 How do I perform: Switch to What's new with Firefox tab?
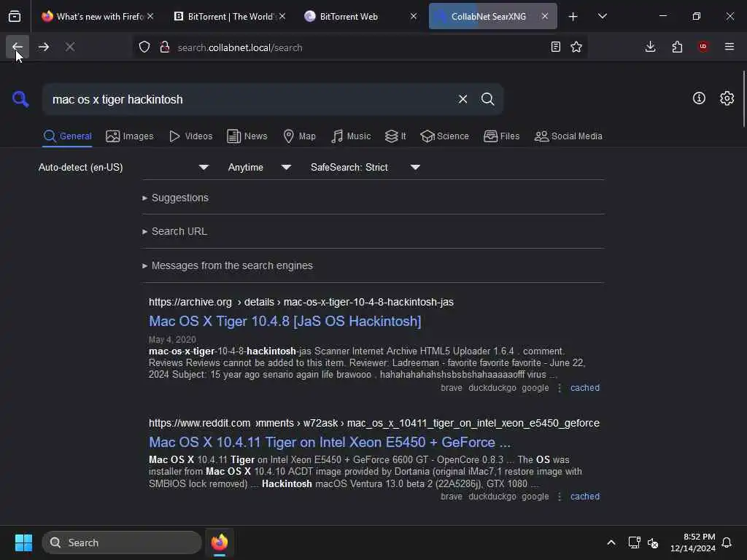click(99, 17)
